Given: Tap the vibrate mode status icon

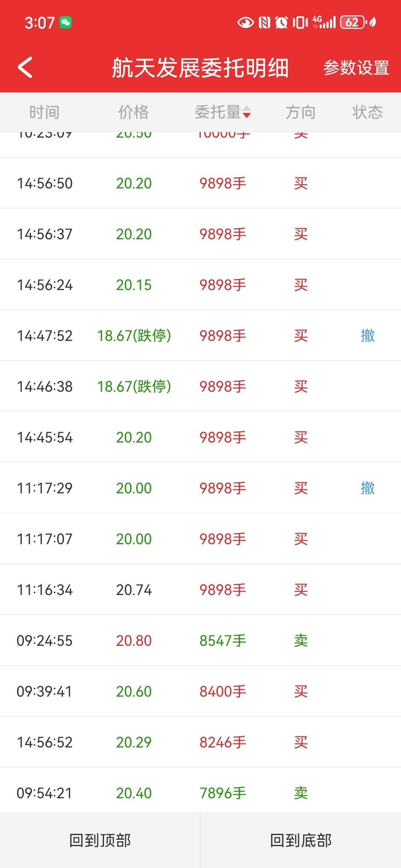Looking at the screenshot, I should [x=300, y=23].
